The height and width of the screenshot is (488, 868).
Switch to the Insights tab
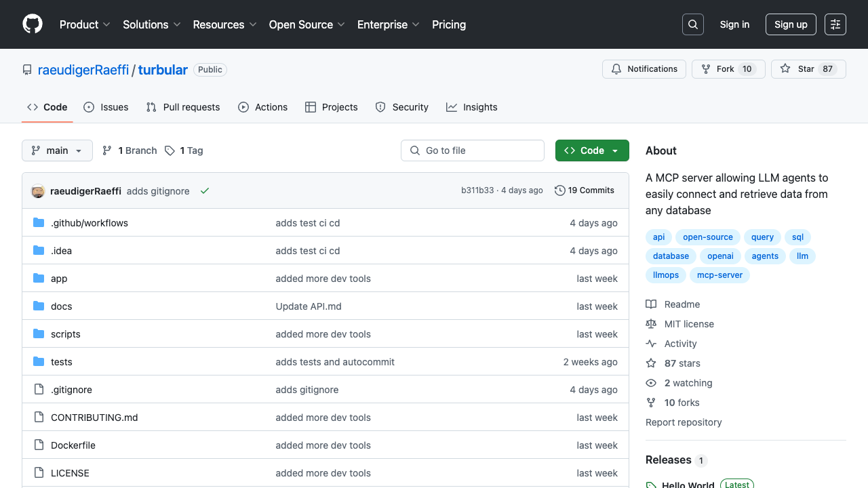[472, 107]
